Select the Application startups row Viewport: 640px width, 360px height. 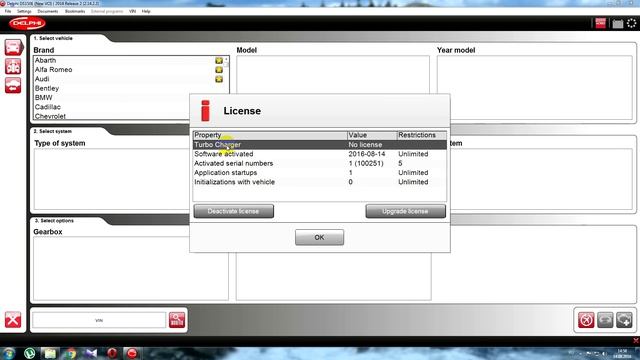coord(320,173)
